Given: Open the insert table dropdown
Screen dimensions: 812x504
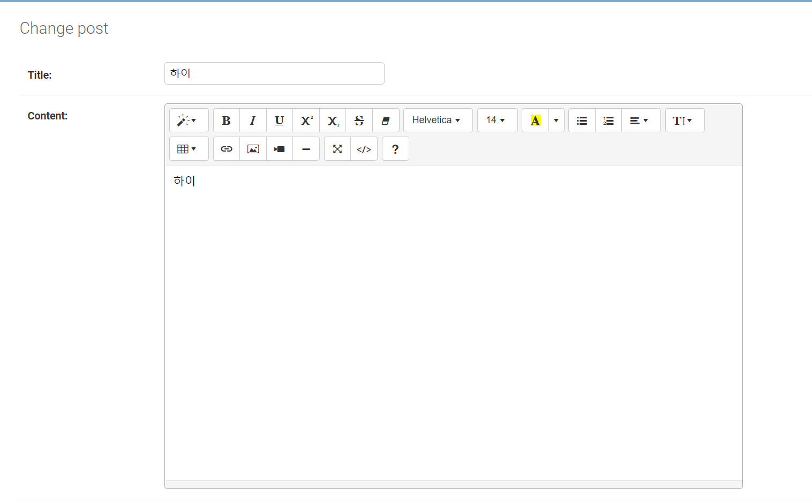Looking at the screenshot, I should pyautogui.click(x=189, y=149).
